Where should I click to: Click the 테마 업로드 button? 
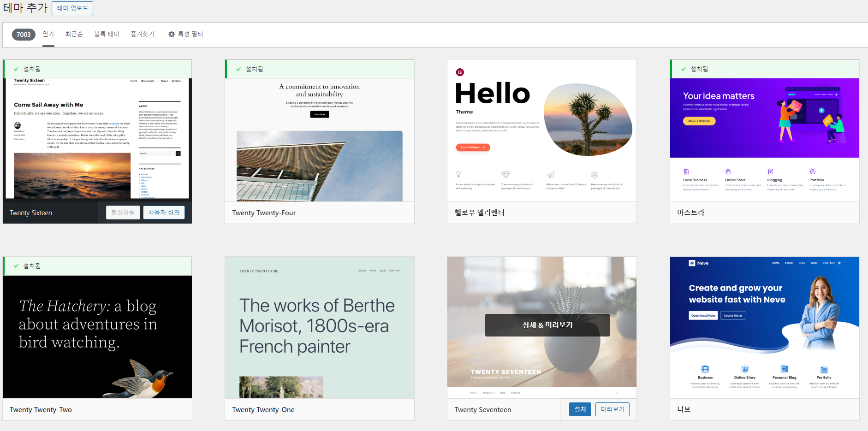[72, 8]
